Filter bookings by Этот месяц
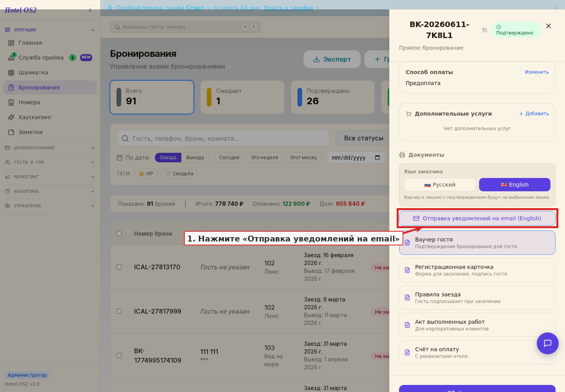Viewport: 565px width, 392px height. pyautogui.click(x=303, y=158)
